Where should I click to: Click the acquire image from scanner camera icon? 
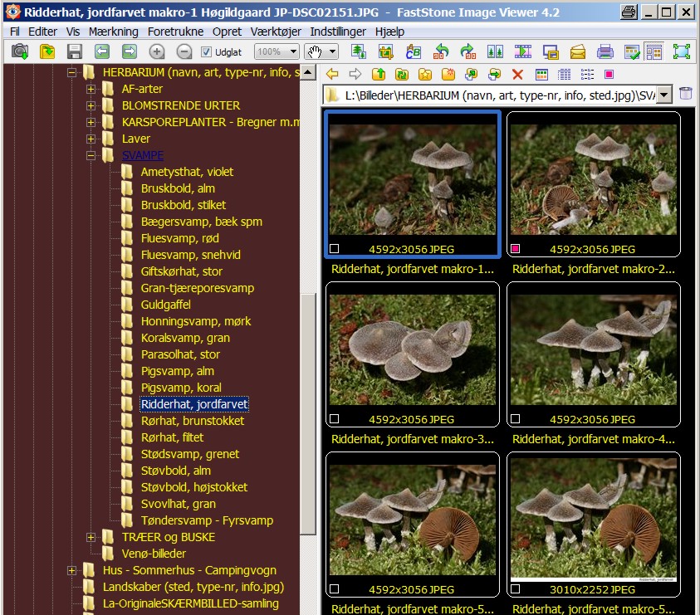[x=20, y=51]
